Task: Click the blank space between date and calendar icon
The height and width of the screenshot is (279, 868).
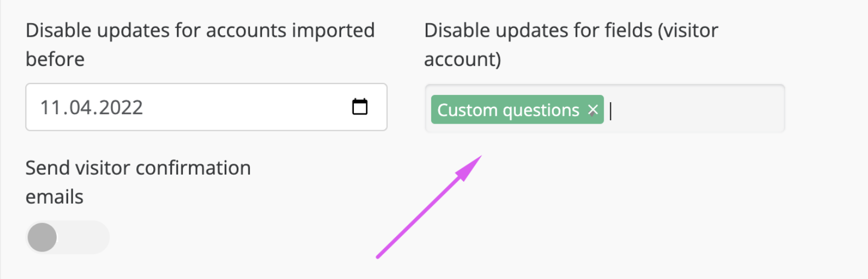Action: tap(247, 107)
